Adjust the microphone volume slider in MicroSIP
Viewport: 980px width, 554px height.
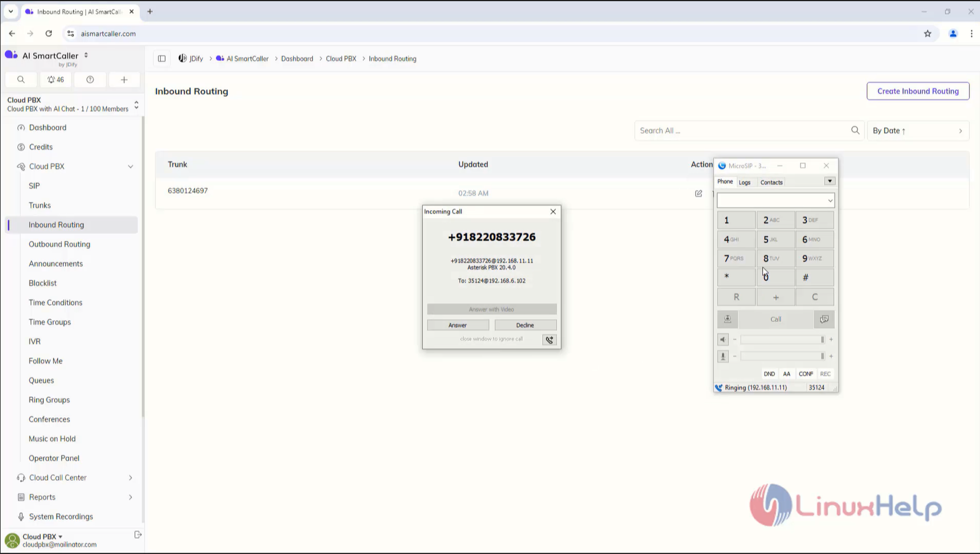782,356
